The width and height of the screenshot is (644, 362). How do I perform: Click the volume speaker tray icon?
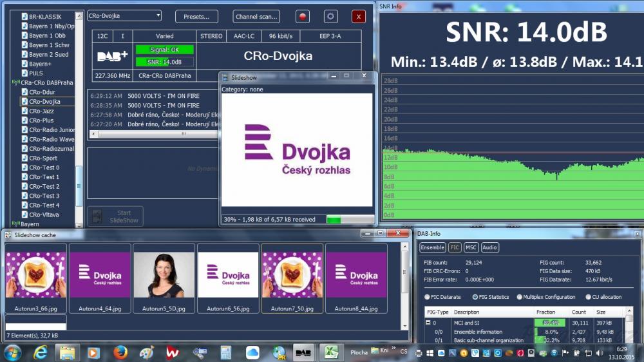[600, 352]
